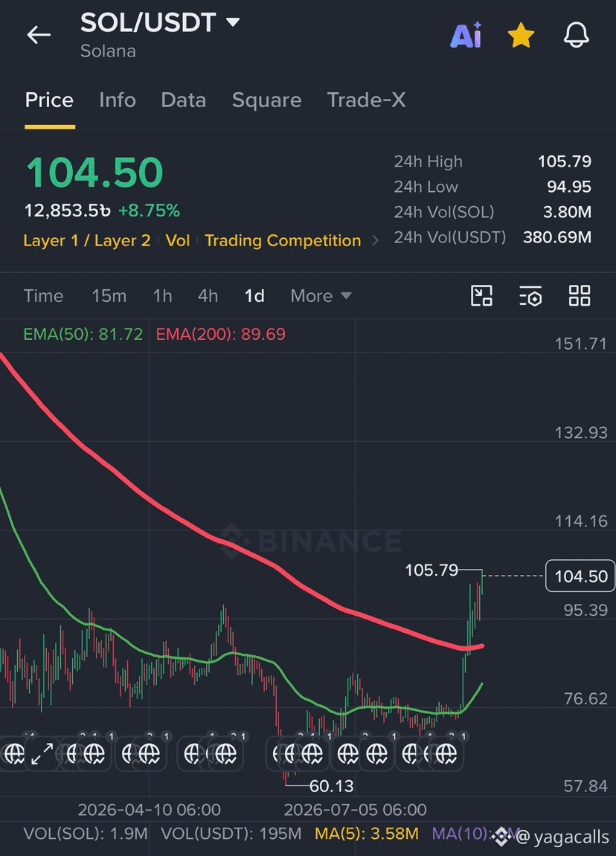Viewport: 616px width, 856px height.
Task: Select the 1d chart interval
Action: coord(254,296)
